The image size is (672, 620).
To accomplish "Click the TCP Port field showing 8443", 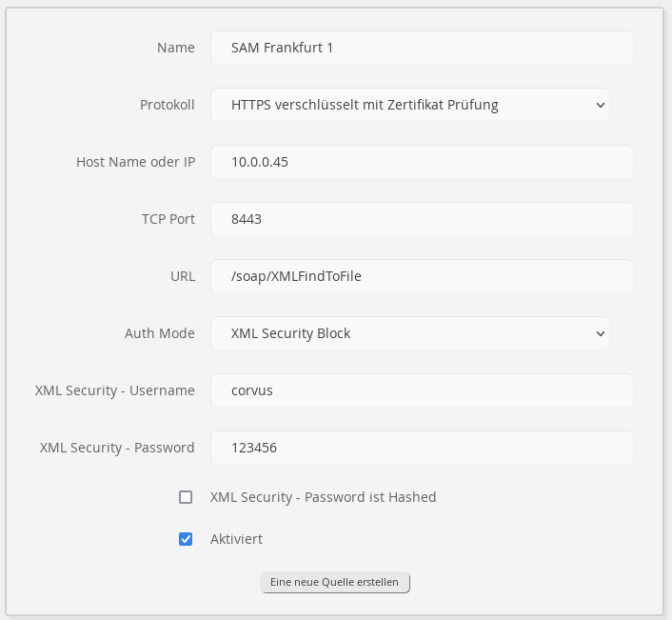I will 421,219.
